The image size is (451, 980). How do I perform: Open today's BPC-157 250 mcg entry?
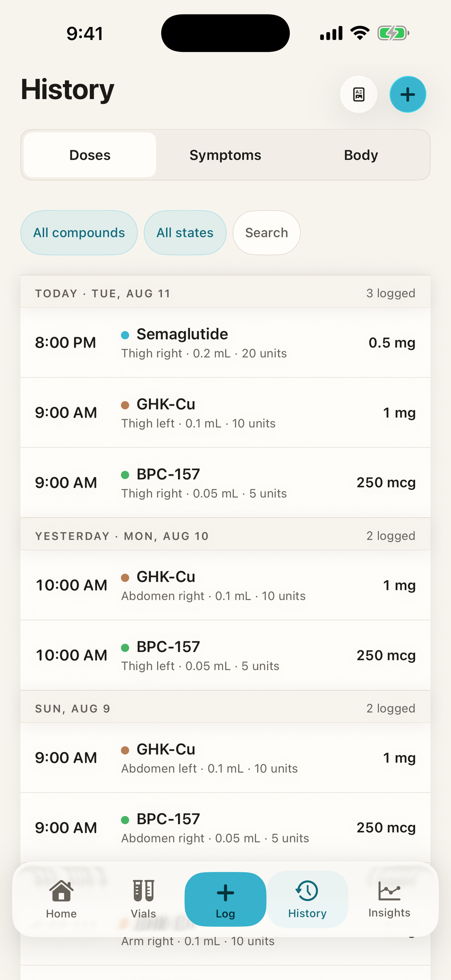pyautogui.click(x=226, y=483)
